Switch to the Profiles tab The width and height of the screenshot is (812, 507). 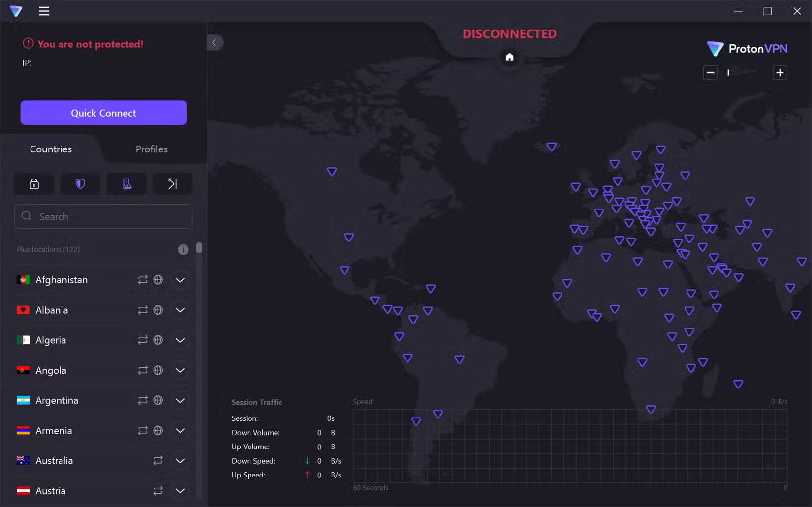pyautogui.click(x=152, y=149)
